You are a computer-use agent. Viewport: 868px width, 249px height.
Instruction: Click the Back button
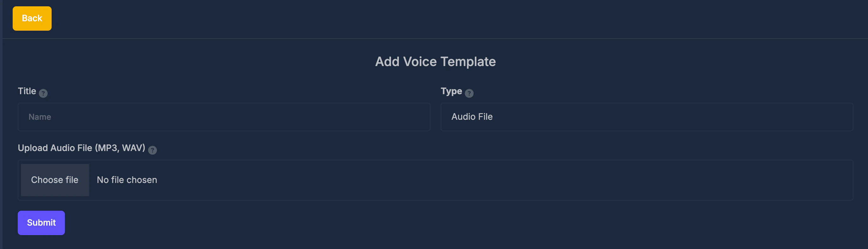[32, 18]
